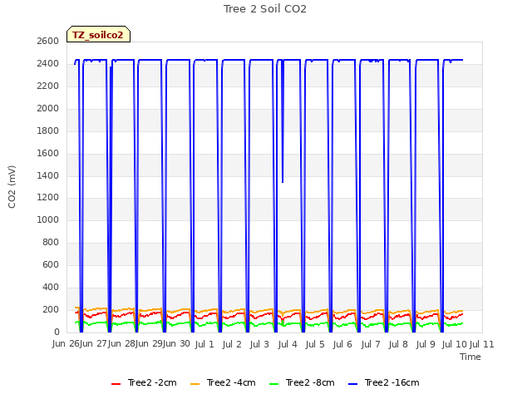Click the CO2 (mV) y-axis label
Image resolution: width=532 pixels, height=399 pixels.
coord(12,187)
